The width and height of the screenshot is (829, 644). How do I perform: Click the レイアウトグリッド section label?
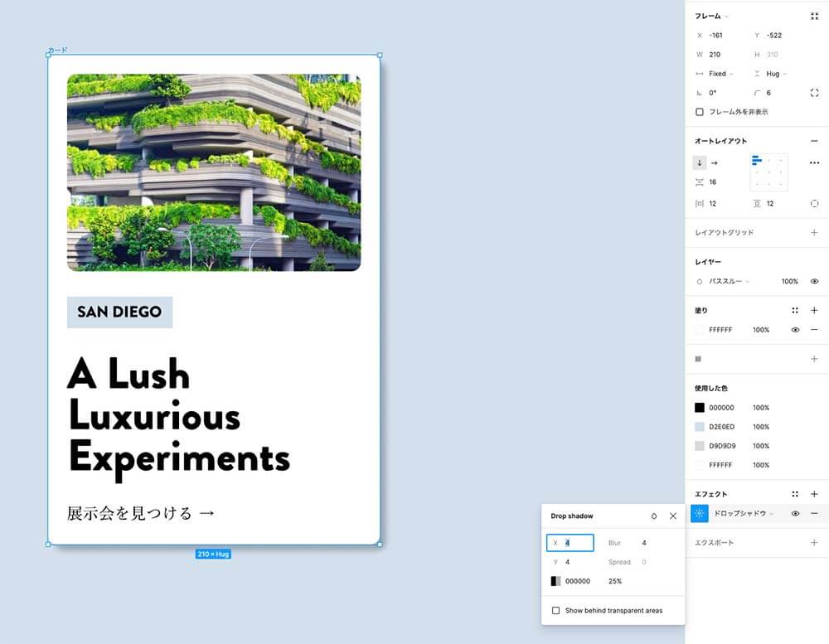[725, 233]
